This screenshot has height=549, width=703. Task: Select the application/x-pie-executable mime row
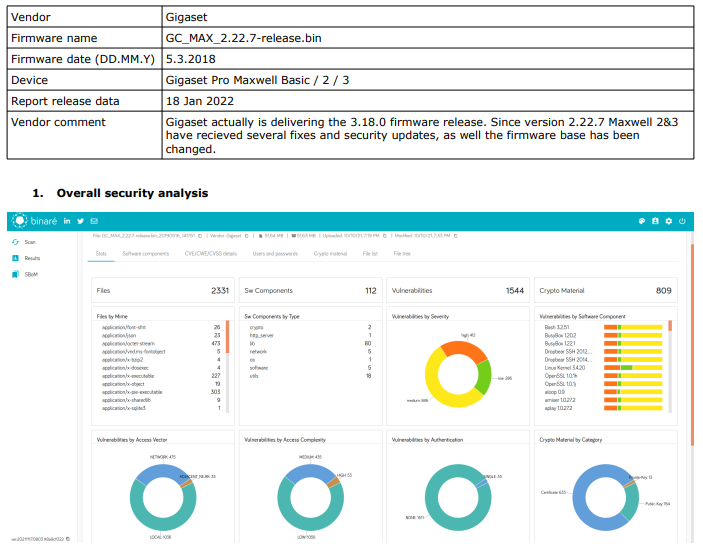point(161,392)
